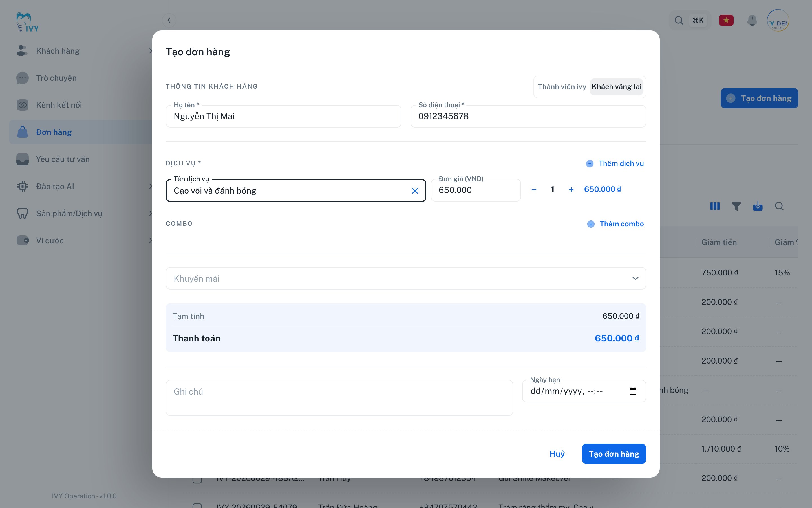
Task: Open Khách hàng sidebar icon
Action: click(x=22, y=51)
